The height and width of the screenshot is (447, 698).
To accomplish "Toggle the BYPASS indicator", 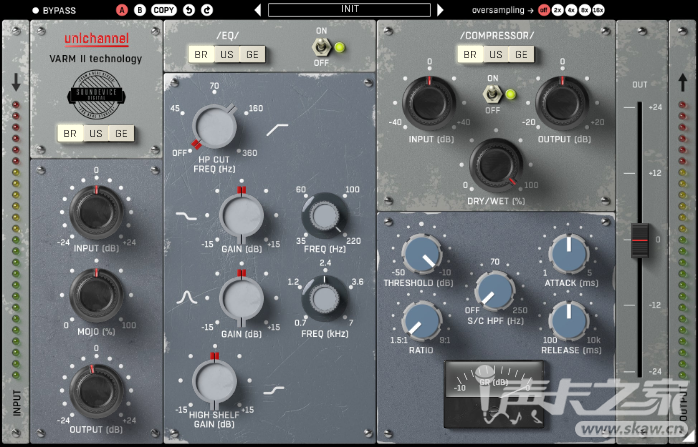I will [x=36, y=10].
